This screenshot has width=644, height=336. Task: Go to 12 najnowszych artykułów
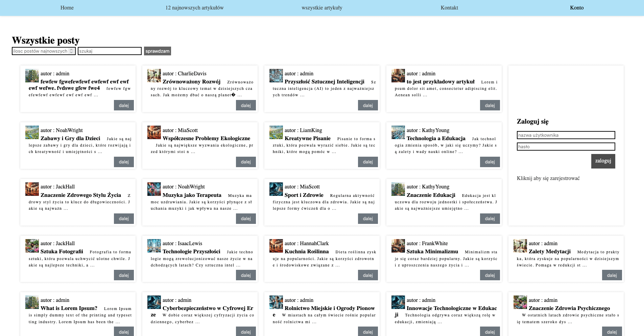point(194,8)
